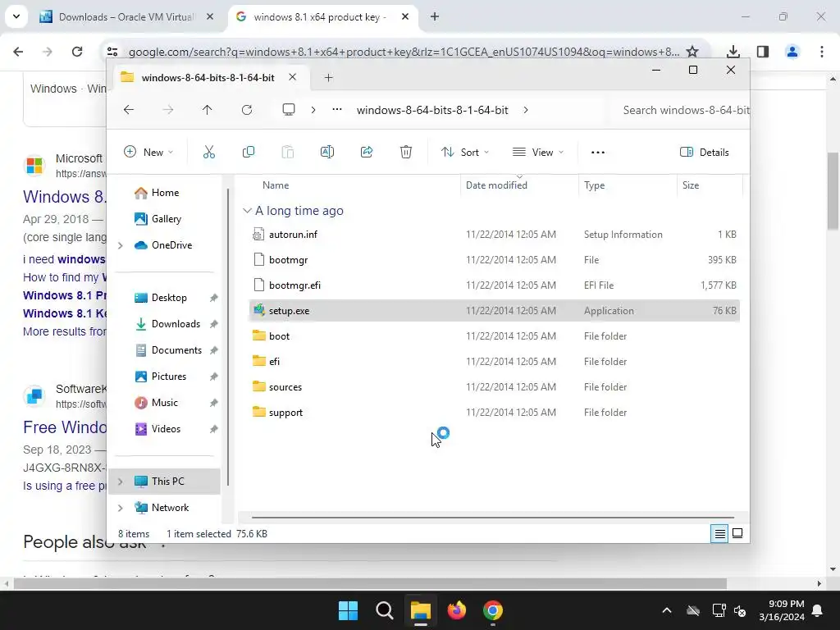Click the Rename icon in toolbar
The image size is (840, 630).
(x=326, y=152)
